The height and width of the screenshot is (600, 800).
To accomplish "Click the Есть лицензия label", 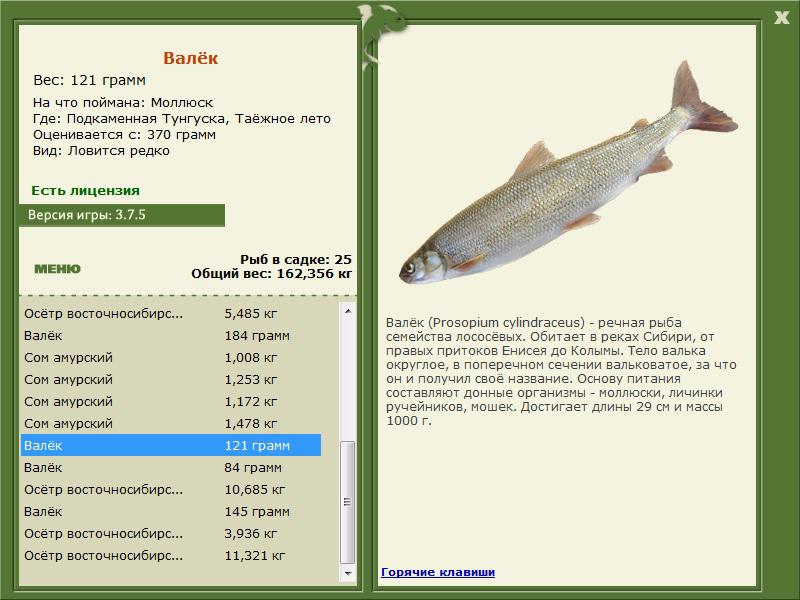I will (85, 190).
